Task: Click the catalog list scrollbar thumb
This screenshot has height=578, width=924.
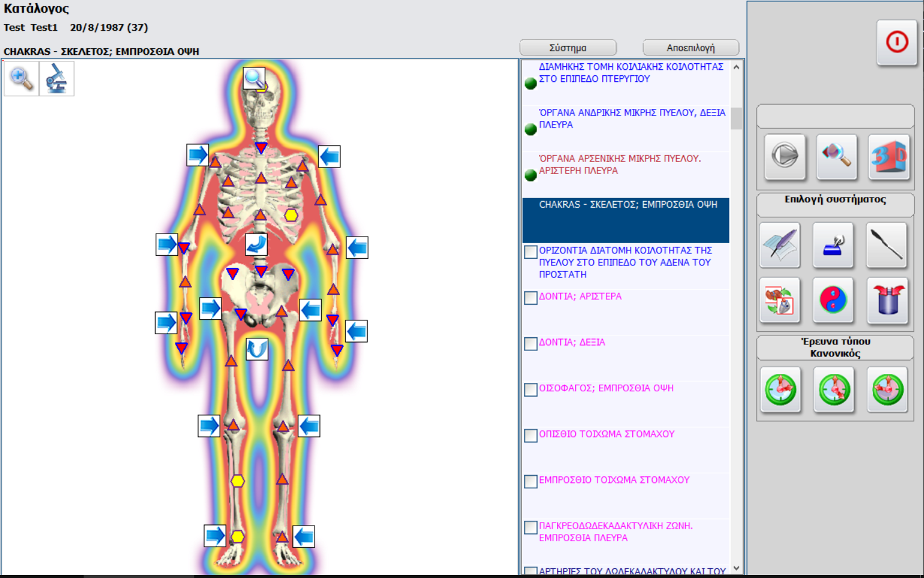Action: pyautogui.click(x=736, y=118)
